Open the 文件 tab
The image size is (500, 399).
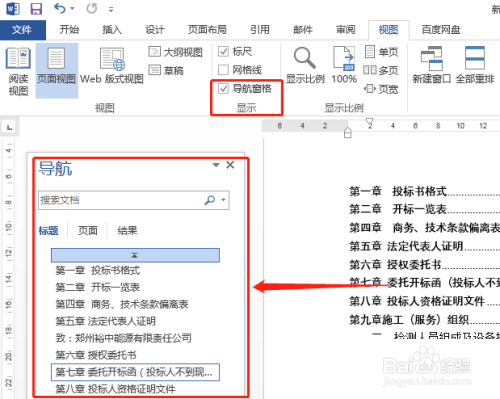point(23,30)
